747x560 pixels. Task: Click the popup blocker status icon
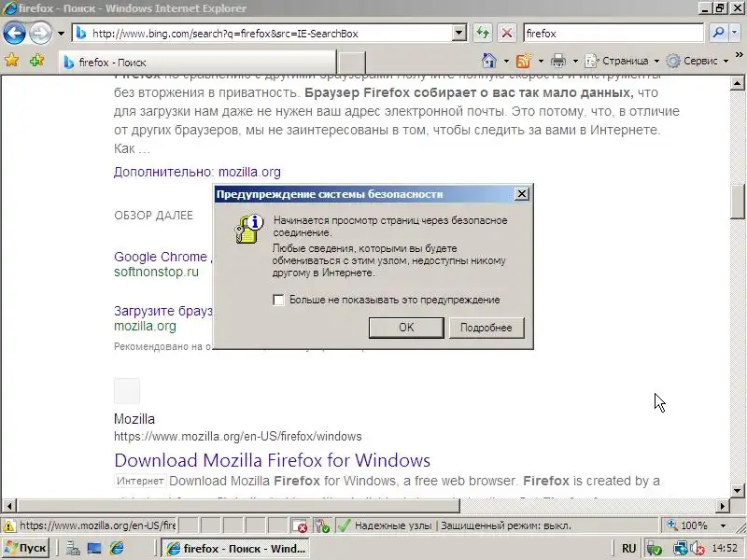(x=300, y=526)
